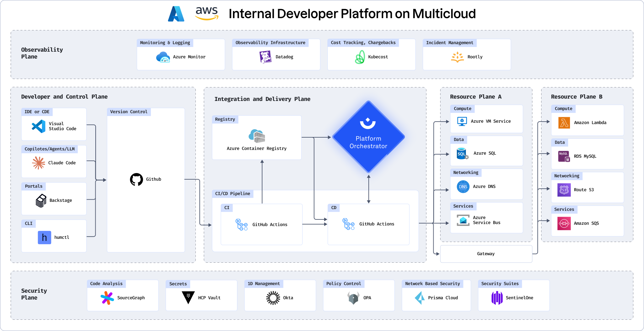
Task: Select the Observability Plane heading
Action: [42, 53]
